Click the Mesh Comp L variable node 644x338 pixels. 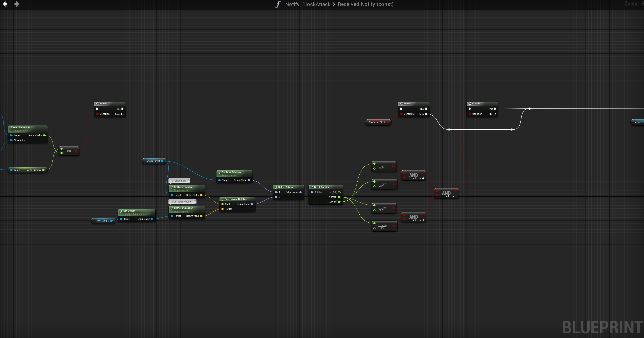[x=102, y=221]
